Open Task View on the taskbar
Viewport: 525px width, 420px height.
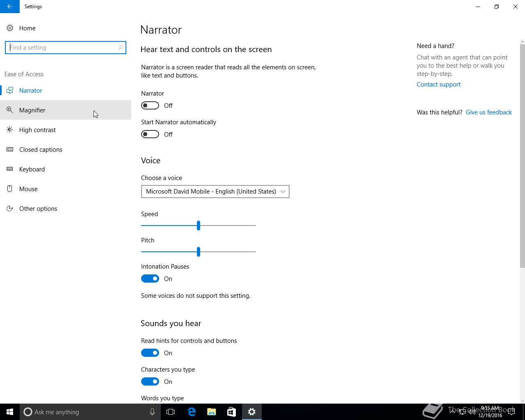pyautogui.click(x=171, y=412)
